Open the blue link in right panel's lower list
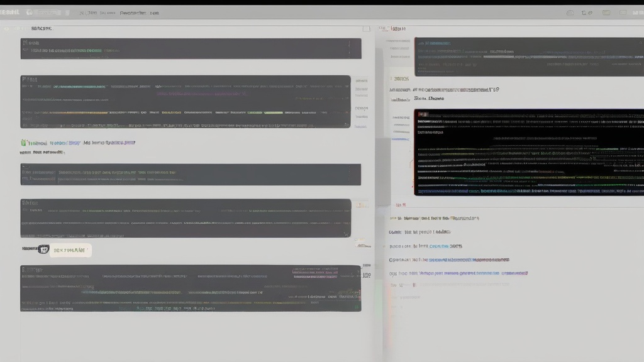The image size is (644, 362). [x=438, y=246]
